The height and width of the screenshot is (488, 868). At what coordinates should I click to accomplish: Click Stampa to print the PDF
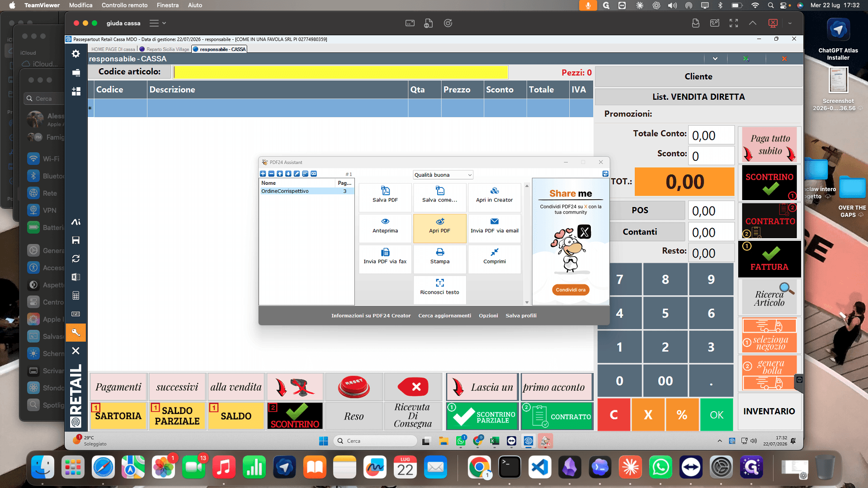(439, 259)
